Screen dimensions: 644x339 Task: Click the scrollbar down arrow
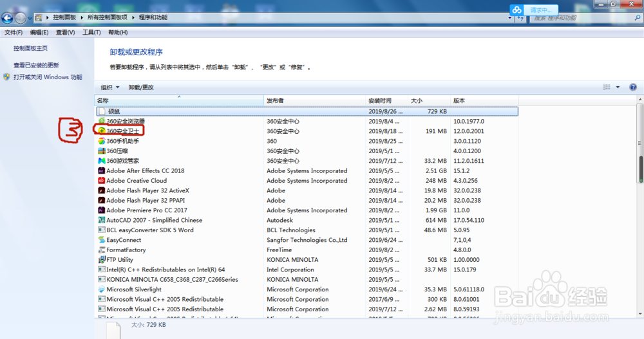(640, 314)
